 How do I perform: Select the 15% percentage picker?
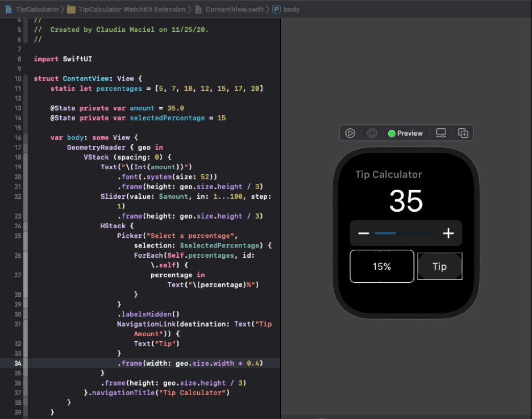382,266
